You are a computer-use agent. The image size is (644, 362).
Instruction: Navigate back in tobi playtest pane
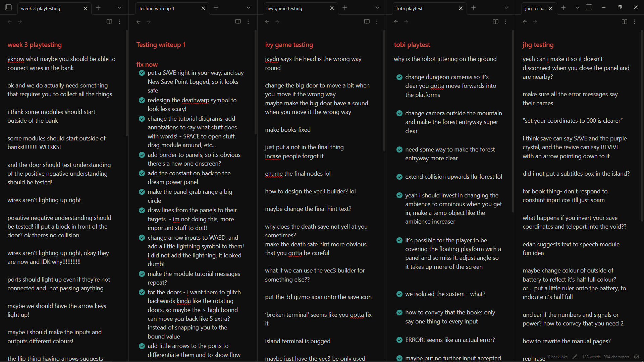[x=396, y=22]
